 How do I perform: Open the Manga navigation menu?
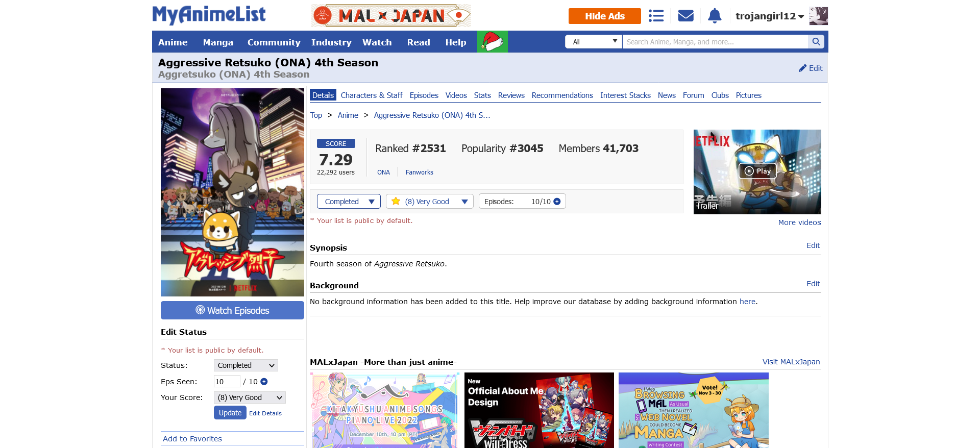(x=218, y=42)
